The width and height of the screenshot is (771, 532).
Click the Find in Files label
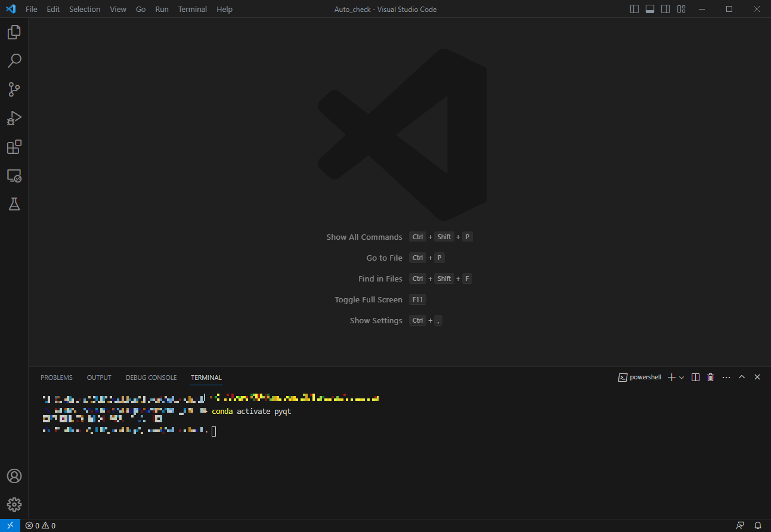pos(380,279)
